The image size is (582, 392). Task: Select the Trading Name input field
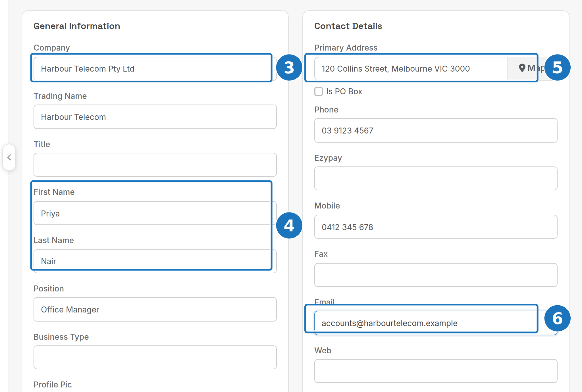tap(155, 117)
